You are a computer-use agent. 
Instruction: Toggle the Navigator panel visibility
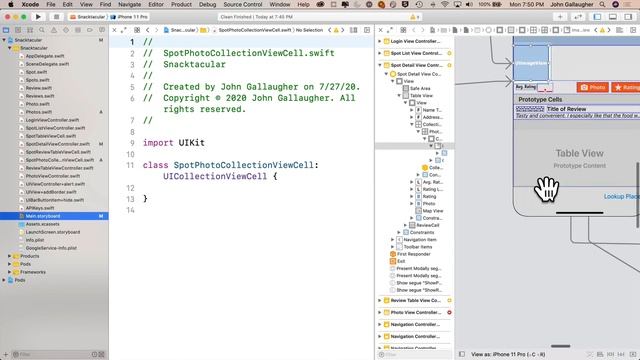pos(597,17)
